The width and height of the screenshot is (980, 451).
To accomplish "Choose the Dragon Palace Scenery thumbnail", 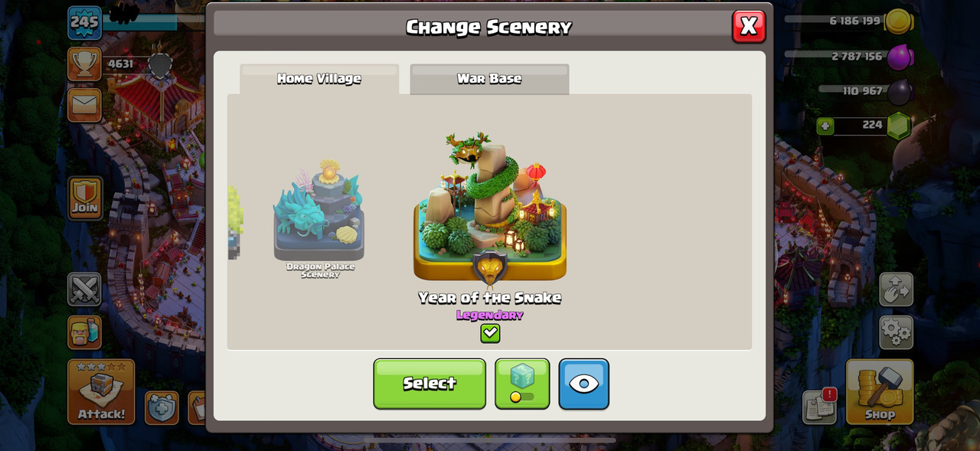I will [x=319, y=217].
